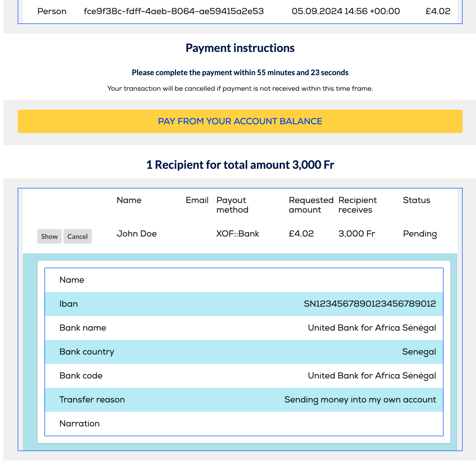Click Pay From Your Account Balance button
The width and height of the screenshot is (476, 463).
(x=240, y=121)
